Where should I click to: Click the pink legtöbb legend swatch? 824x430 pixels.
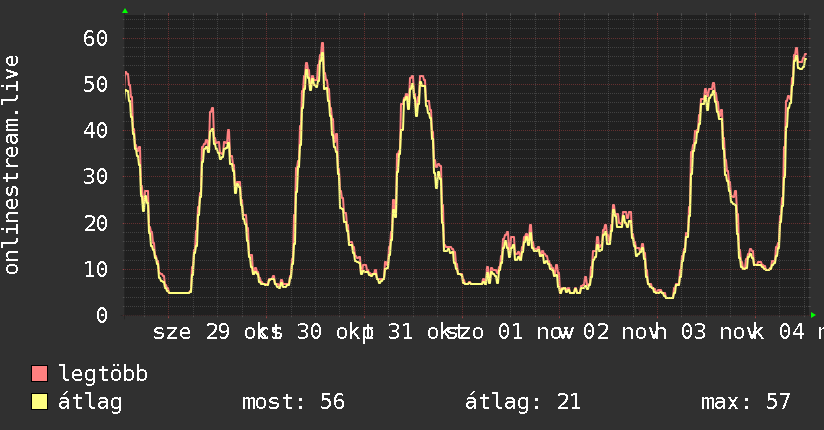click(39, 373)
